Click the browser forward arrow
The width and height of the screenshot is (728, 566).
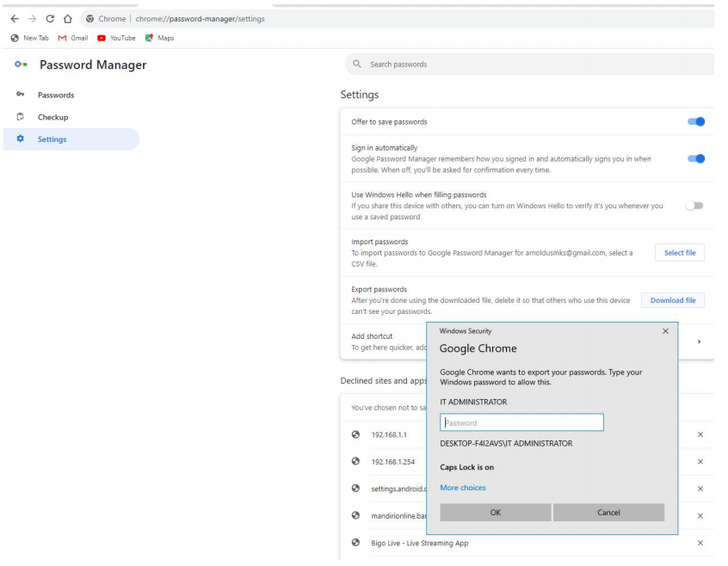[x=32, y=19]
